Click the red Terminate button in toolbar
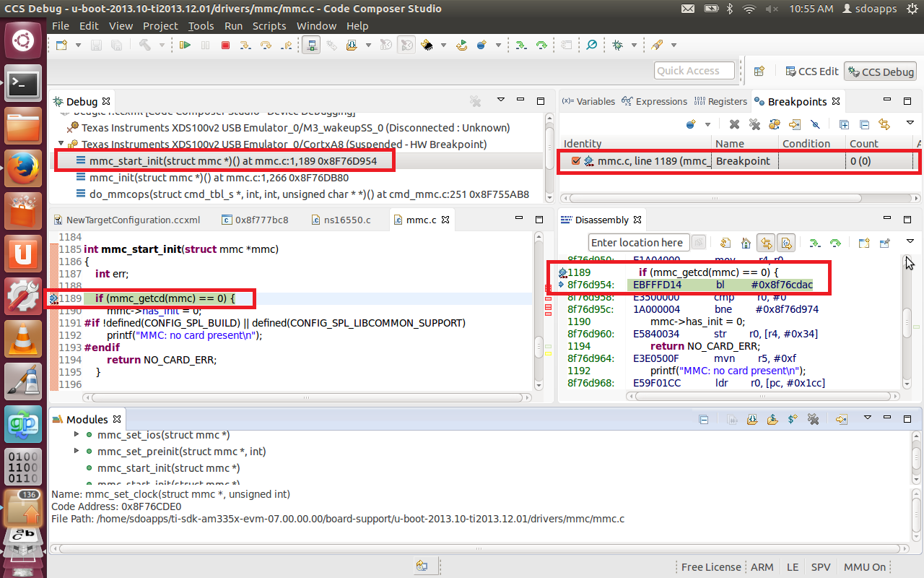Screen dimensions: 924x578 coord(225,45)
